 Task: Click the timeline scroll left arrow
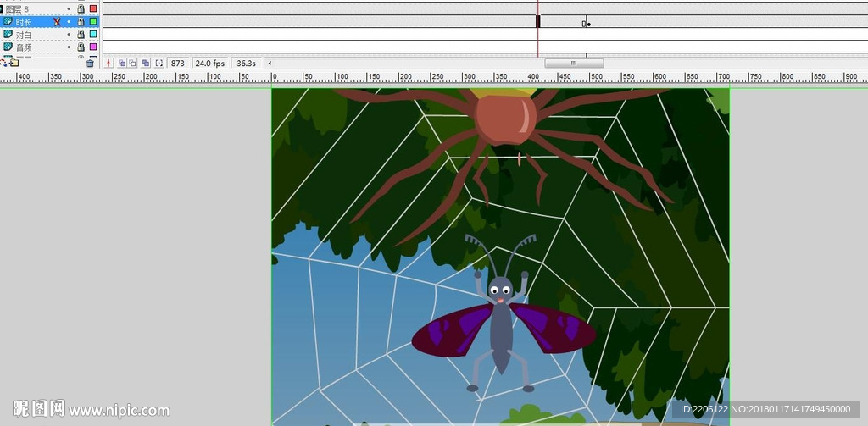270,63
